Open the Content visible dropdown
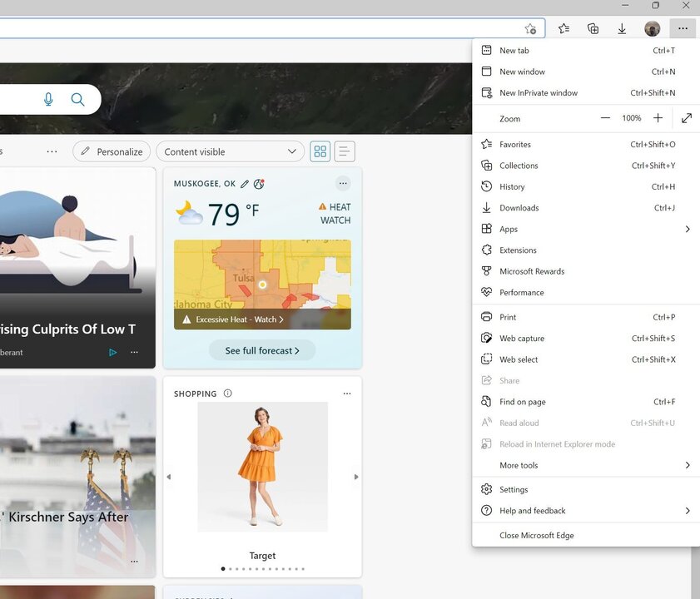The height and width of the screenshot is (599, 700). point(230,151)
